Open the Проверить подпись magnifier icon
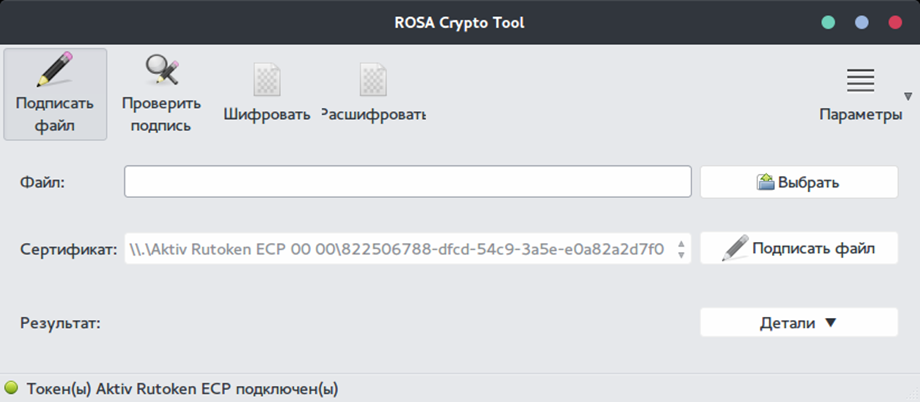 (x=162, y=69)
